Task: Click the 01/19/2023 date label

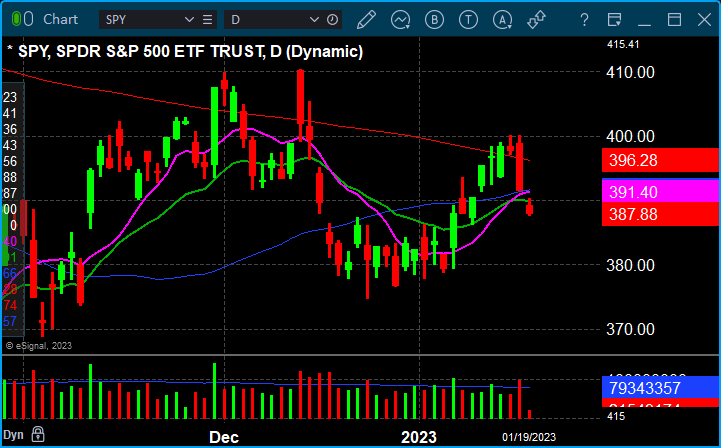Action: click(529, 437)
